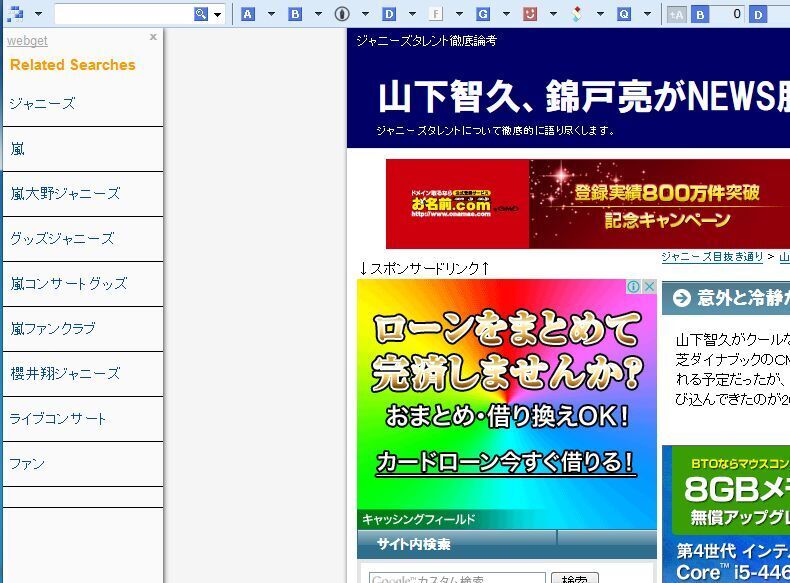Click the blue 'D' toolbar icon after the round icon

388,14
